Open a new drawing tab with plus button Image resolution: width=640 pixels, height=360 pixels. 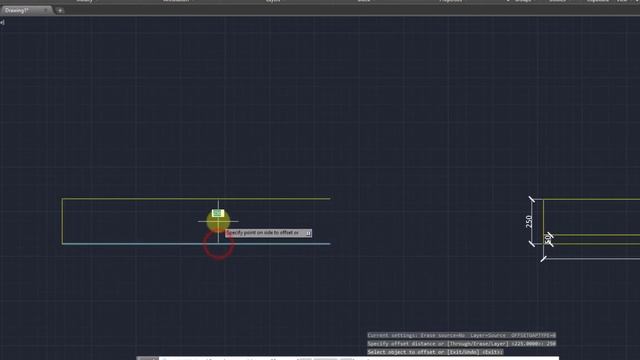[60, 11]
